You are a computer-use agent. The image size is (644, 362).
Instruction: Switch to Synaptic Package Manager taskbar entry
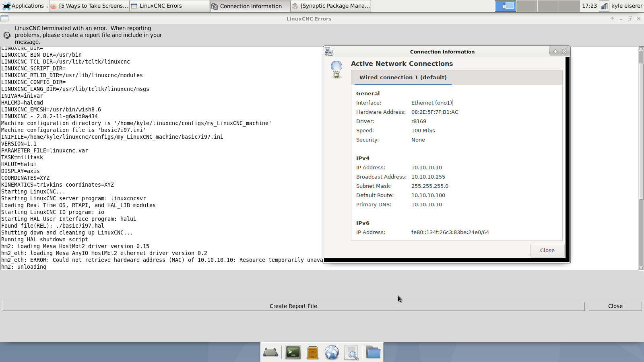[330, 6]
